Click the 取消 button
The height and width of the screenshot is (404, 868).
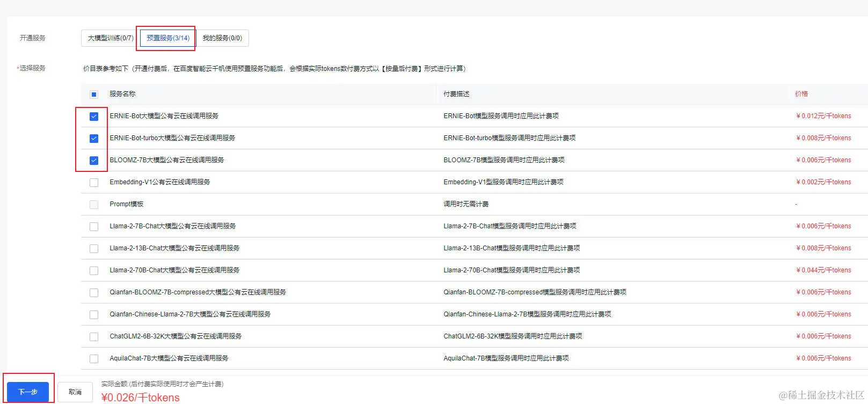click(75, 392)
